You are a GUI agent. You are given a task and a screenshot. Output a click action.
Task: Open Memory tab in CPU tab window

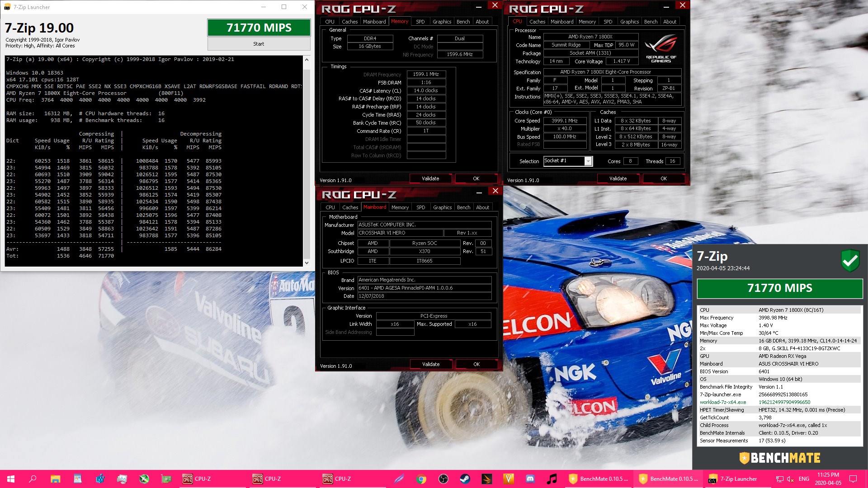click(587, 22)
